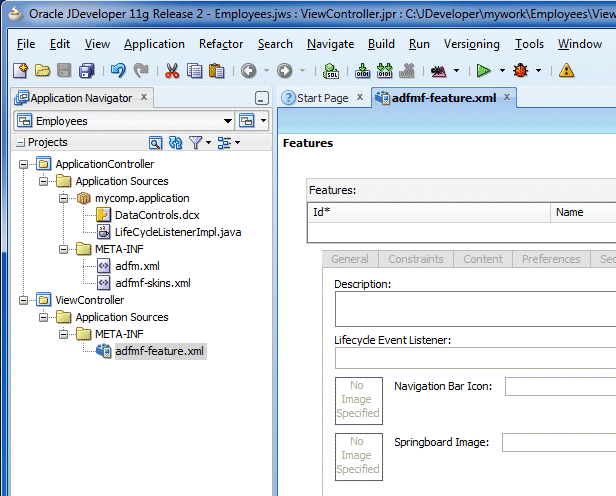The image size is (616, 496).
Task: Click the Refresh projects icon
Action: tap(175, 143)
